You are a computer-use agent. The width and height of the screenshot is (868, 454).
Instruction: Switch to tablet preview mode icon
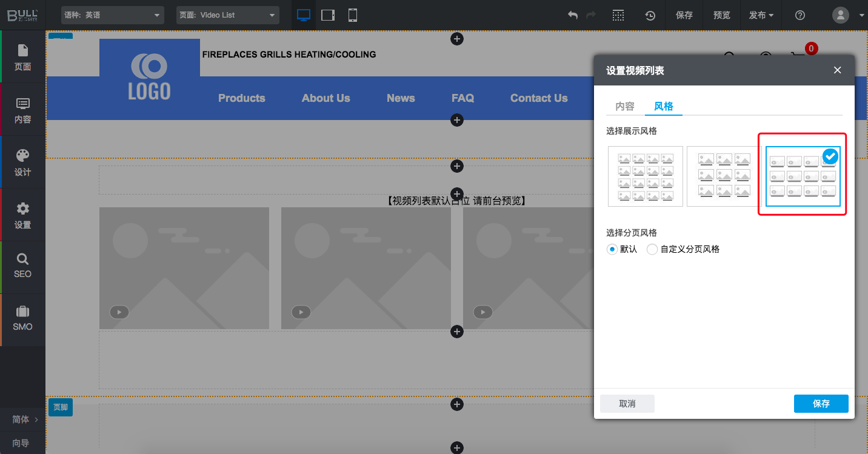coord(328,15)
